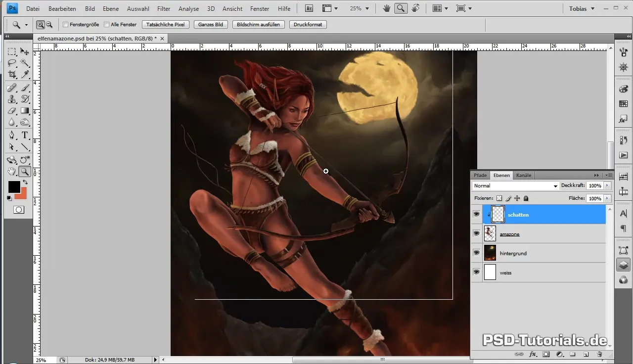Select the Blur tool

point(12,122)
